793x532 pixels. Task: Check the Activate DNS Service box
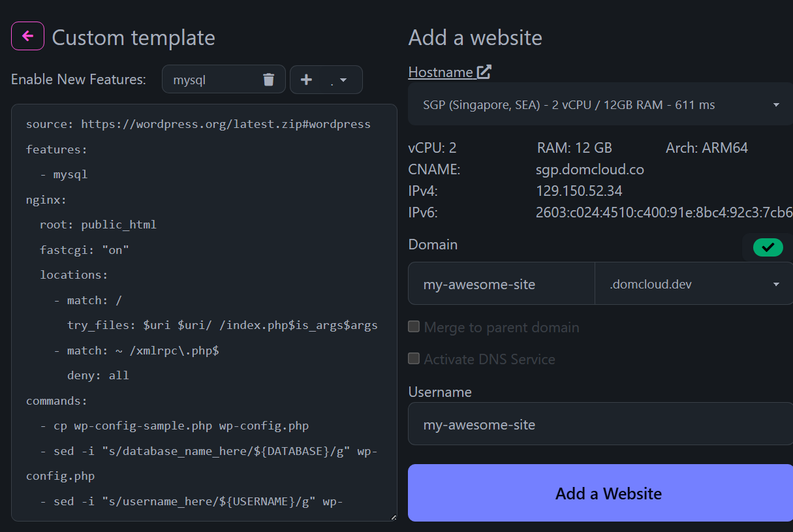(x=414, y=358)
